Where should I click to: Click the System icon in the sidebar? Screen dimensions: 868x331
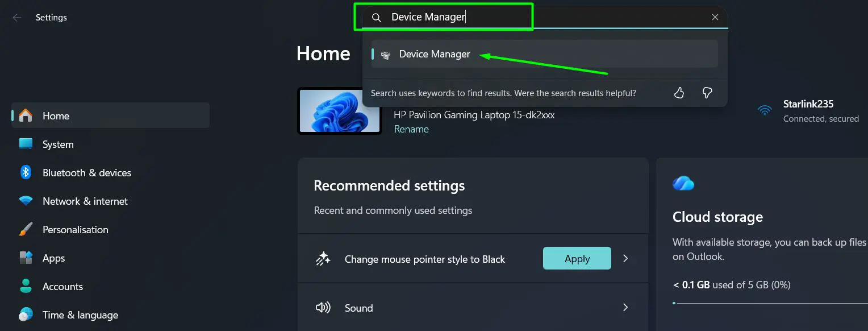coord(26,144)
